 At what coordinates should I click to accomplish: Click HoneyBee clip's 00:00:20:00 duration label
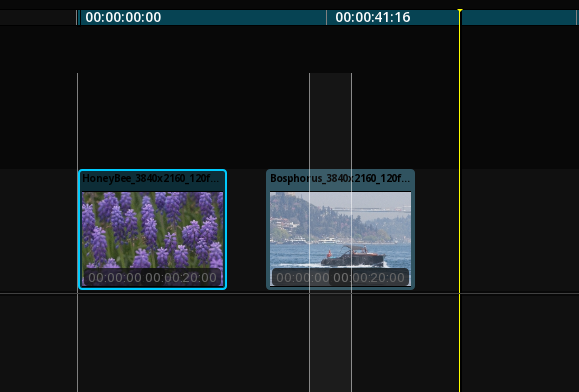(x=181, y=278)
